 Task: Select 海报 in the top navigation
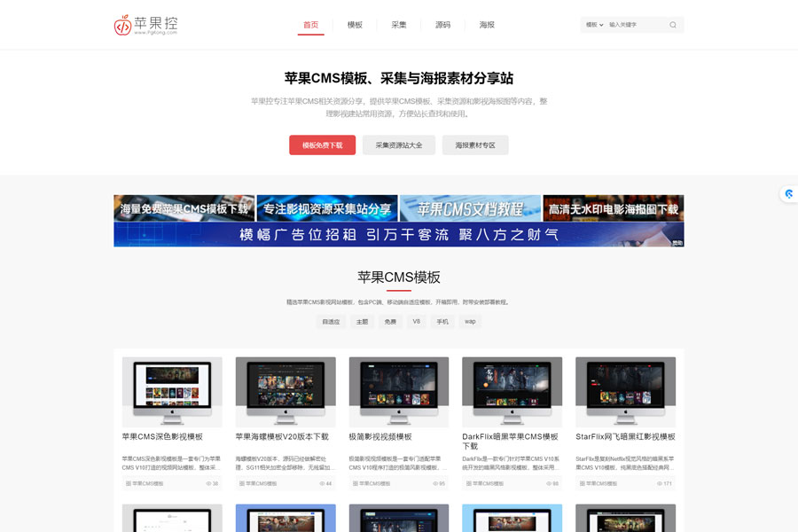coord(487,25)
